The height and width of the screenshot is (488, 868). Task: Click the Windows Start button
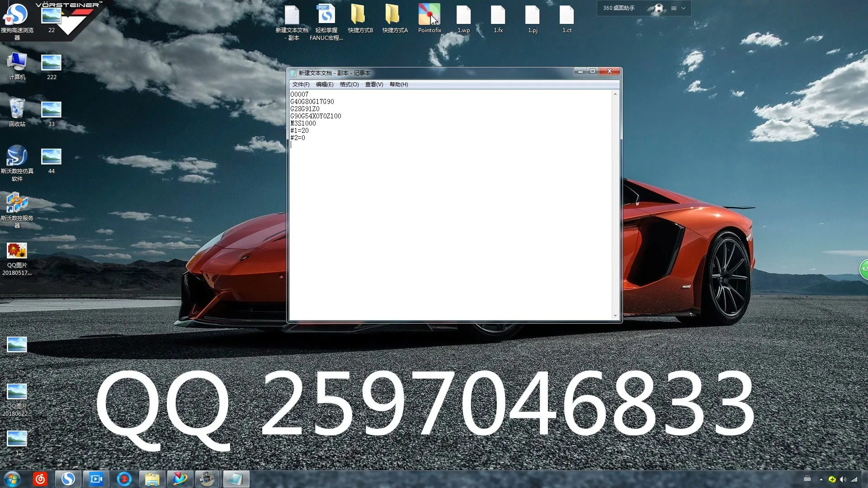[x=12, y=479]
